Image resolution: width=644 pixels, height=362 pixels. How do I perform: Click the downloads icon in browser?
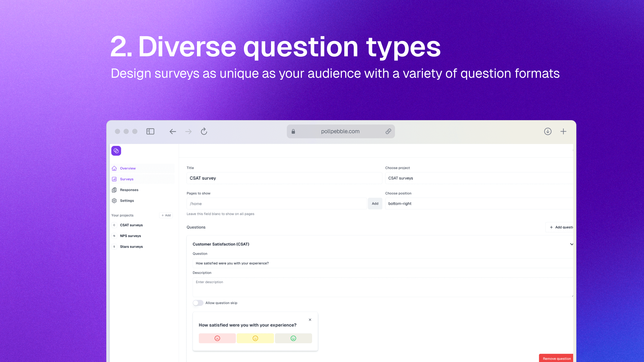(548, 131)
